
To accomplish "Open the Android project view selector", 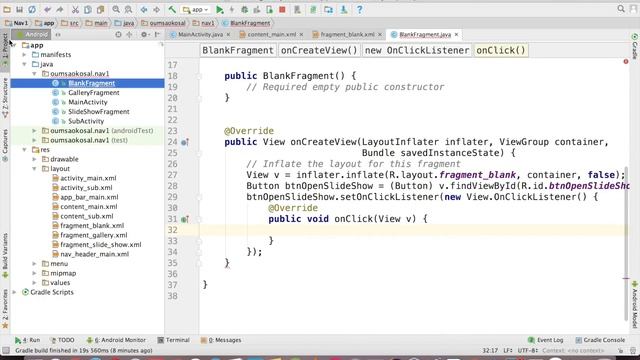I will coord(32,35).
